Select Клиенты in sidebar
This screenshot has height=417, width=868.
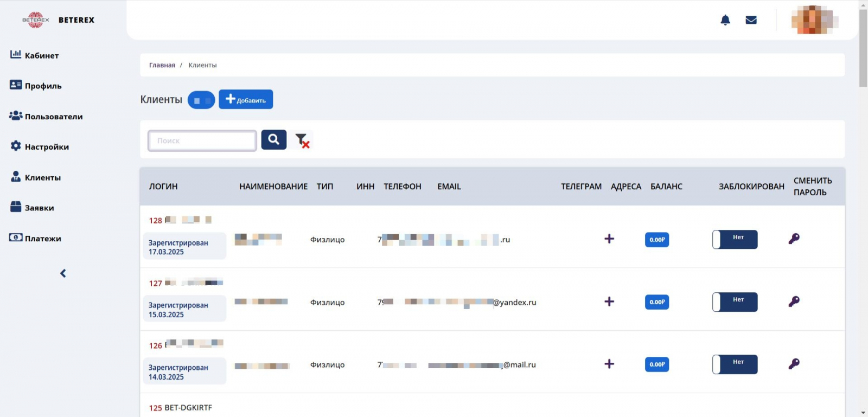pyautogui.click(x=36, y=177)
